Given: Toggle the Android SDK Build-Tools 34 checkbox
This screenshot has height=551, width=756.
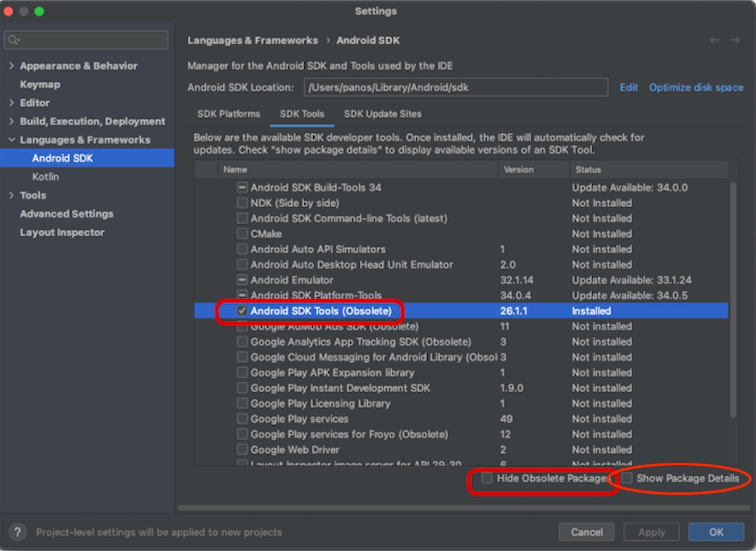Looking at the screenshot, I should click(x=242, y=188).
